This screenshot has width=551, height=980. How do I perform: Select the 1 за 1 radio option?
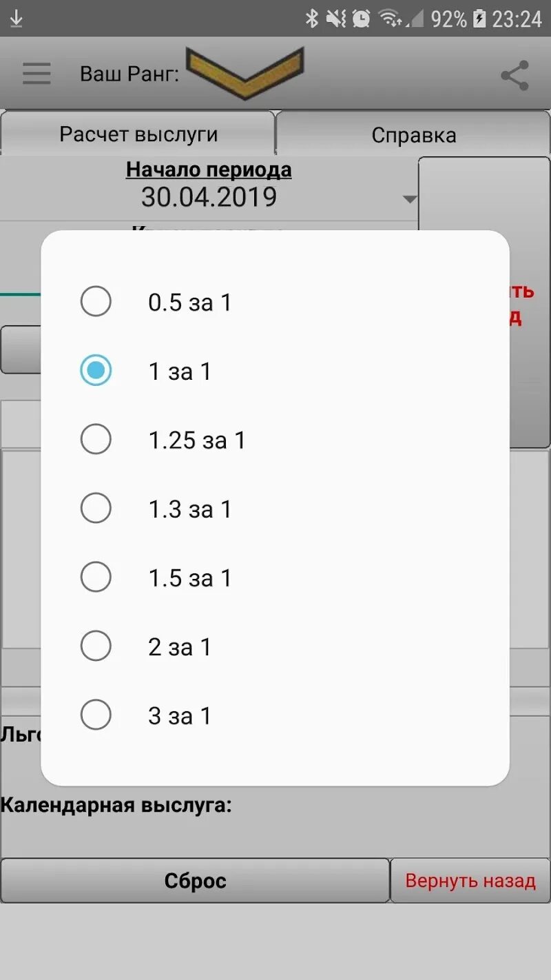click(275, 371)
